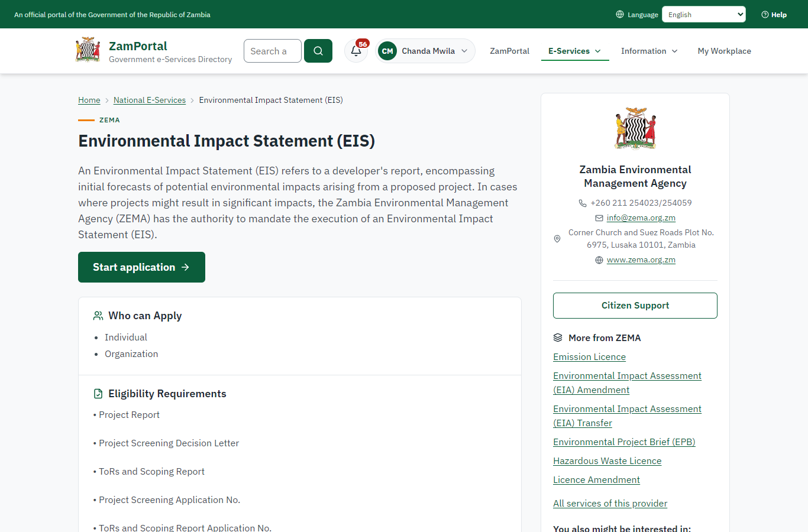Open Environmental Project Brief (EPB) link
The image size is (808, 532).
[624, 442]
